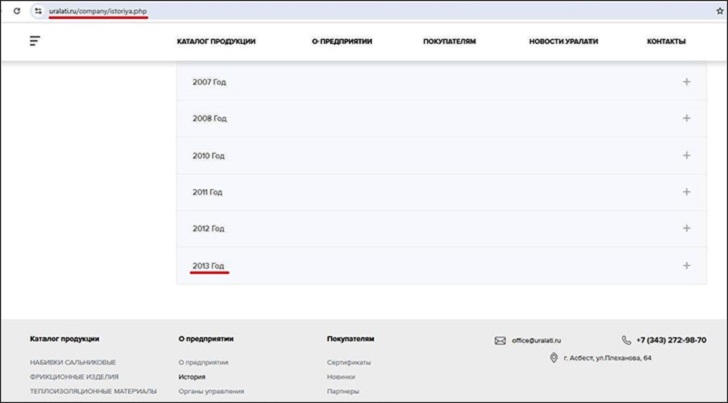Viewport: 728px width, 403px height.
Task: Click the browser reload icon
Action: [16, 11]
